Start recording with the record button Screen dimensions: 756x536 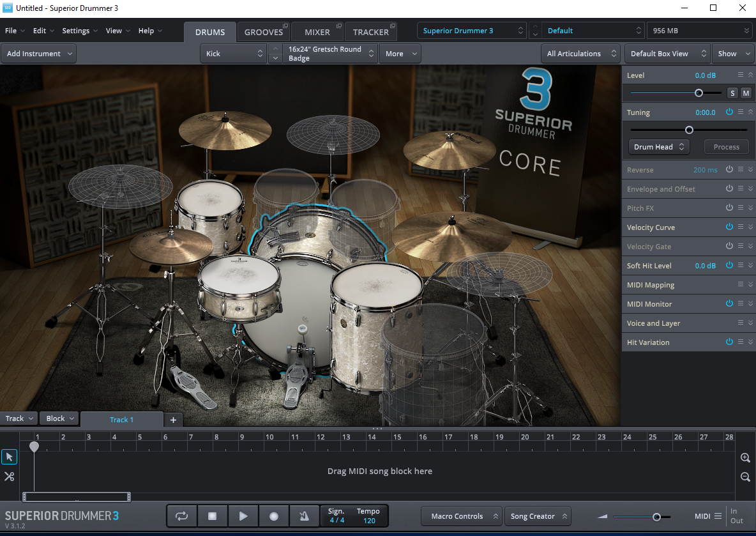point(274,516)
